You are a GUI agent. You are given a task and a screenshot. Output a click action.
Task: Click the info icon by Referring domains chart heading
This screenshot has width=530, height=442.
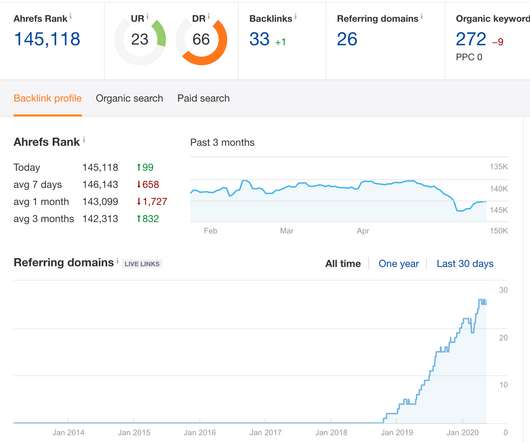pos(117,260)
